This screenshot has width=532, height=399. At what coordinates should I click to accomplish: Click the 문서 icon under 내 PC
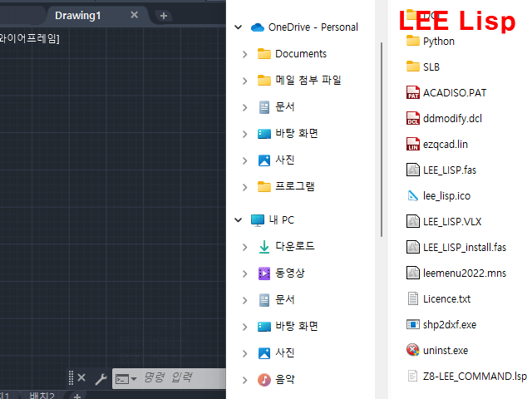point(264,300)
